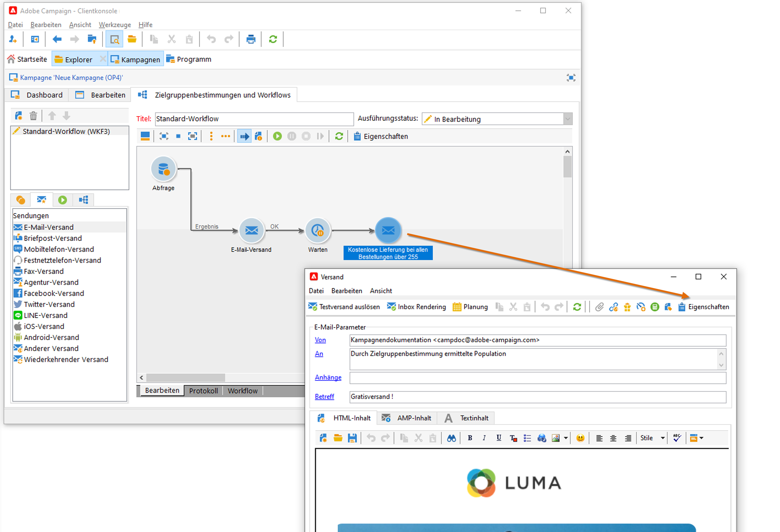The height and width of the screenshot is (532, 780).
Task: Select the Abfrage query node
Action: pos(164,169)
